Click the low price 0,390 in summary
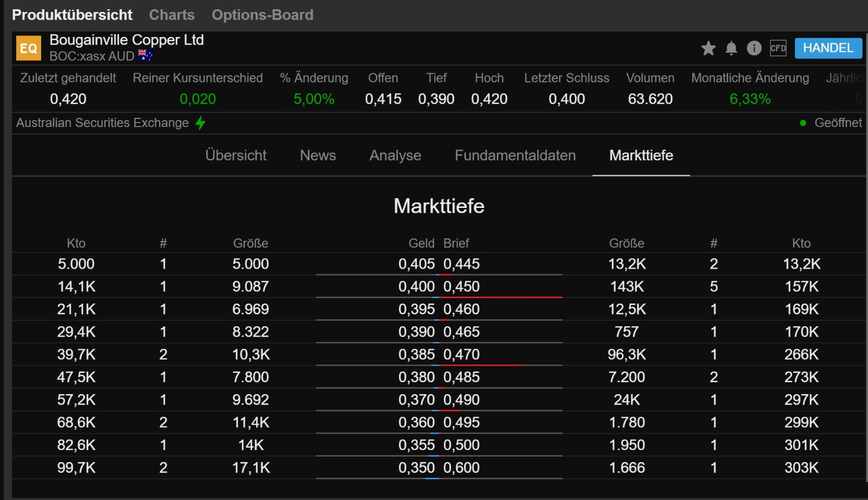 tap(436, 99)
